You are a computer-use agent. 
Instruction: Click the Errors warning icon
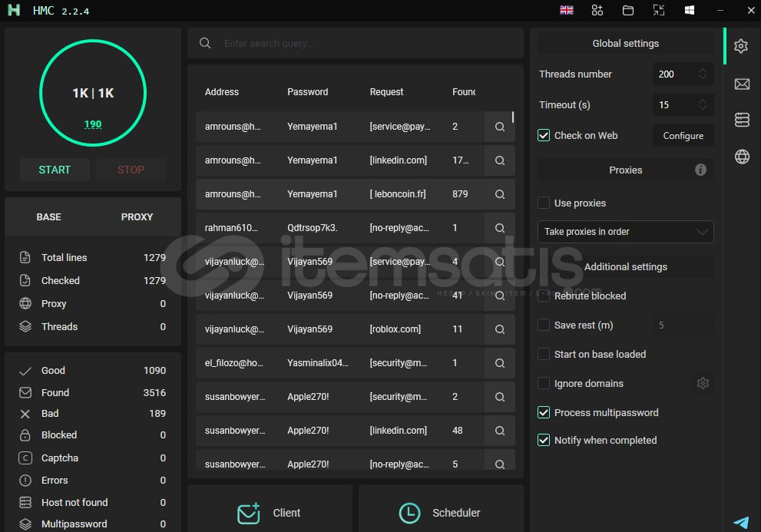pos(25,481)
